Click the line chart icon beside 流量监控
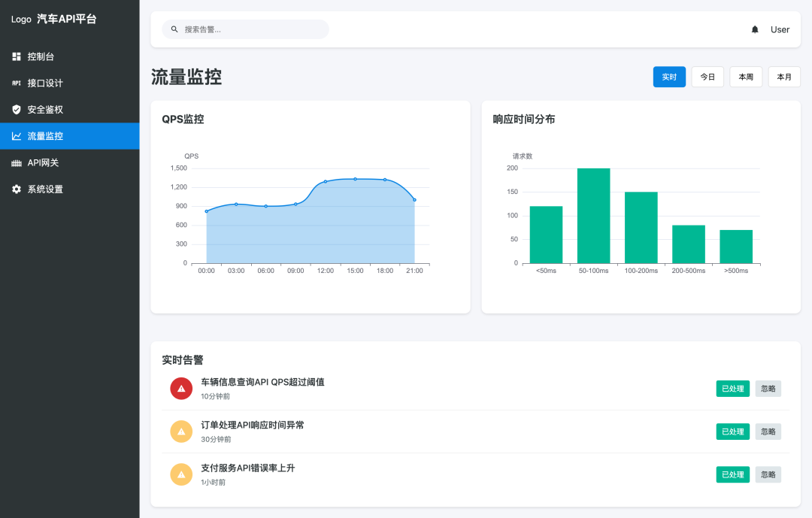The image size is (812, 518). [x=17, y=136]
